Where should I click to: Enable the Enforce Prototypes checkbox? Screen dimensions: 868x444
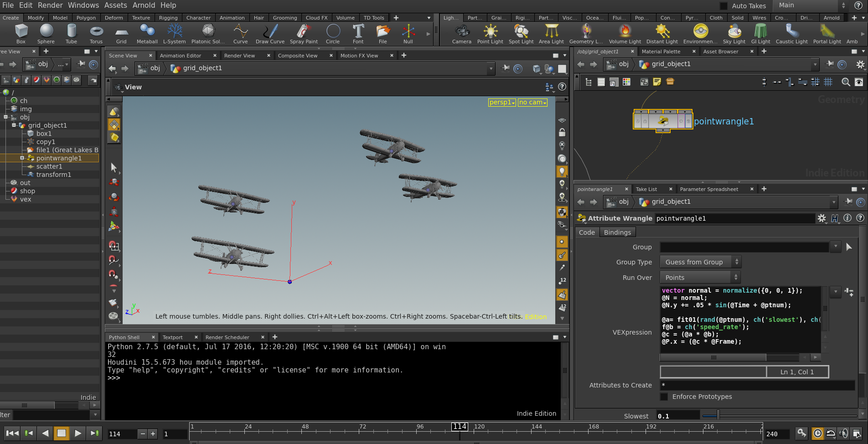click(664, 397)
